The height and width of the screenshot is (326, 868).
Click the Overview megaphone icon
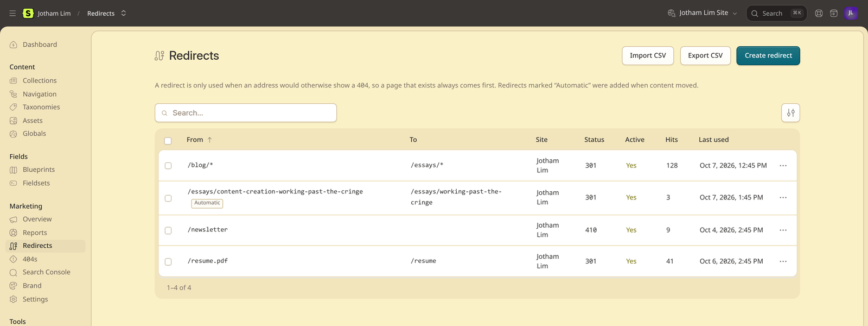[x=14, y=220]
